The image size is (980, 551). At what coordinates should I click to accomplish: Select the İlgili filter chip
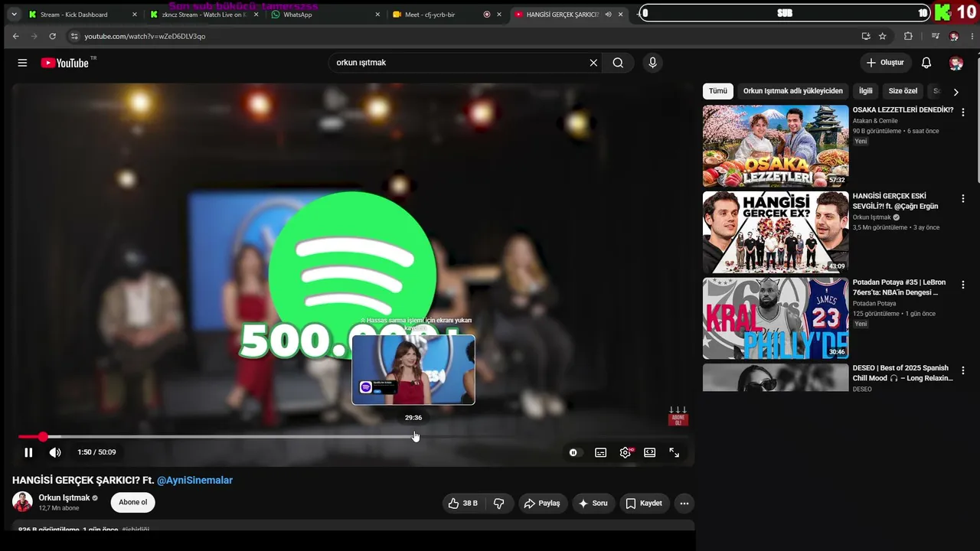pyautogui.click(x=866, y=91)
